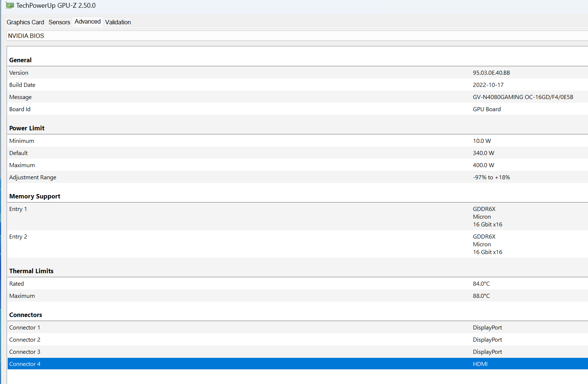Click the 88.0°C maximum temperature value
This screenshot has width=588, height=384.
pos(481,296)
